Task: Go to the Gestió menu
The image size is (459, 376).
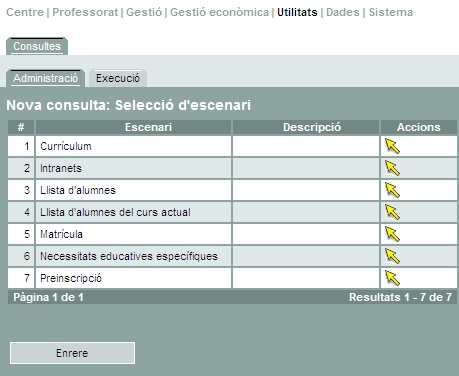Action: coord(144,12)
